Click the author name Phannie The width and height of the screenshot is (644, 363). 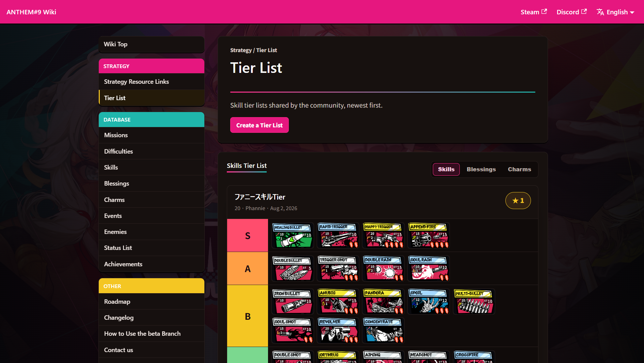[255, 208]
